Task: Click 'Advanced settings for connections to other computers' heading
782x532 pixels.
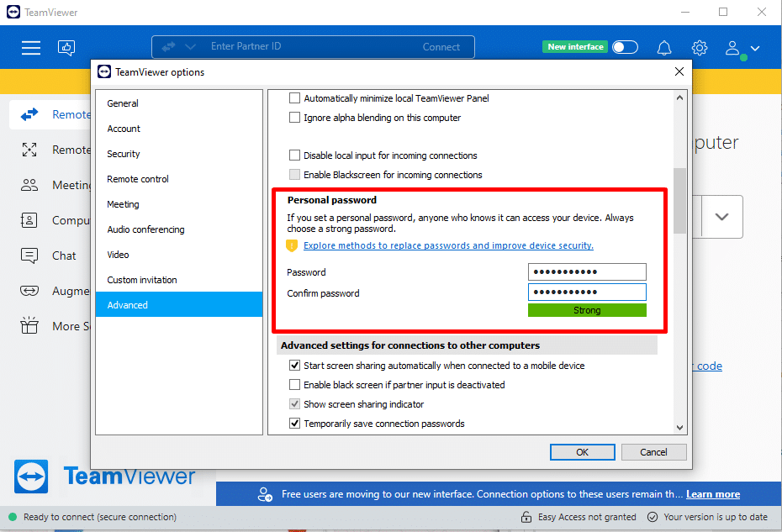Action: (x=410, y=345)
